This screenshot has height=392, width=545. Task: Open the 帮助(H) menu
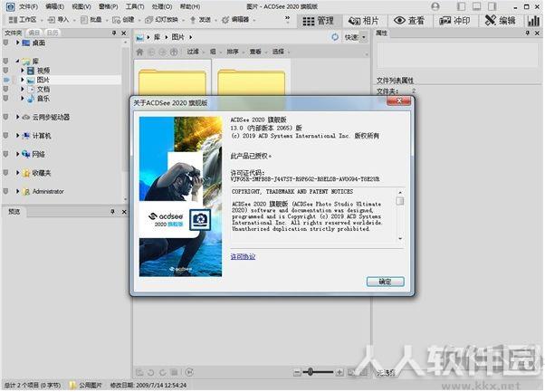click(189, 6)
